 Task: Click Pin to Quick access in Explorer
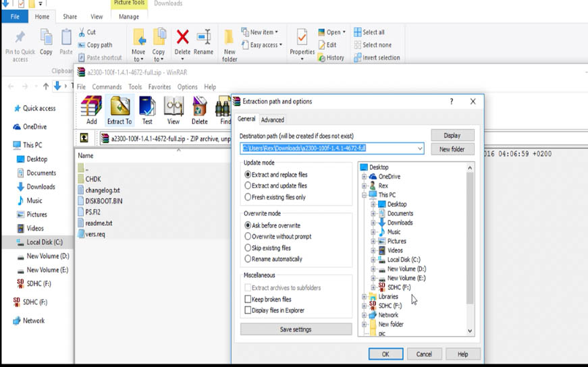20,47
